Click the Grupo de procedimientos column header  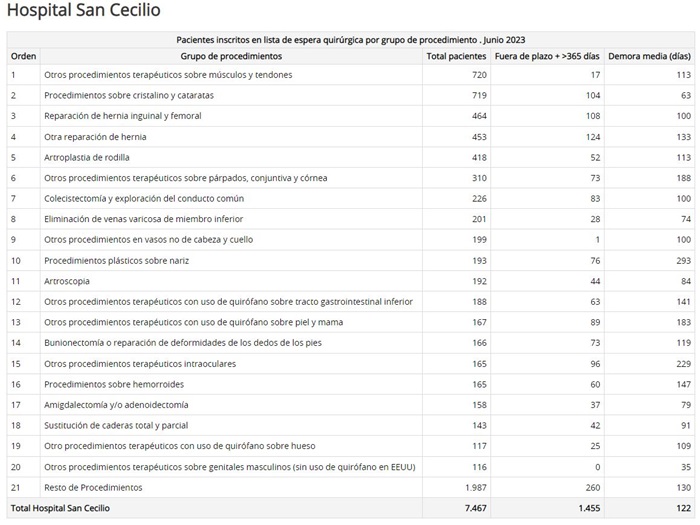point(231,56)
